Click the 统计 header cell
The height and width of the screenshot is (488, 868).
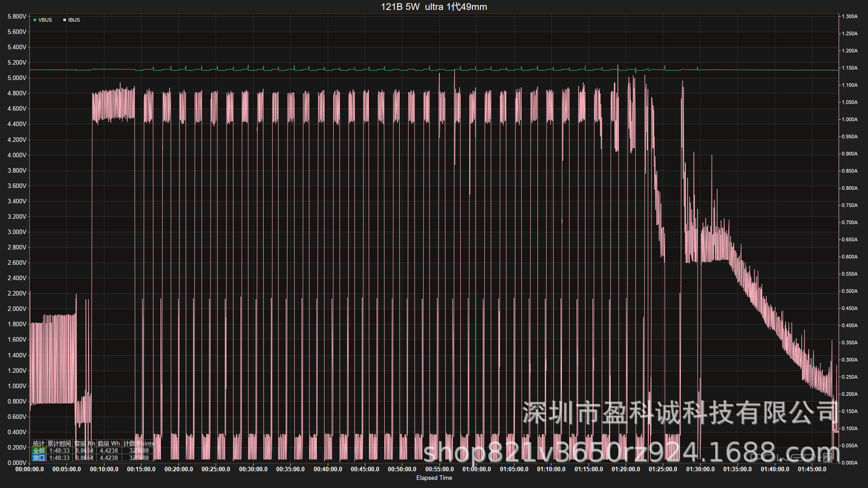(39, 443)
